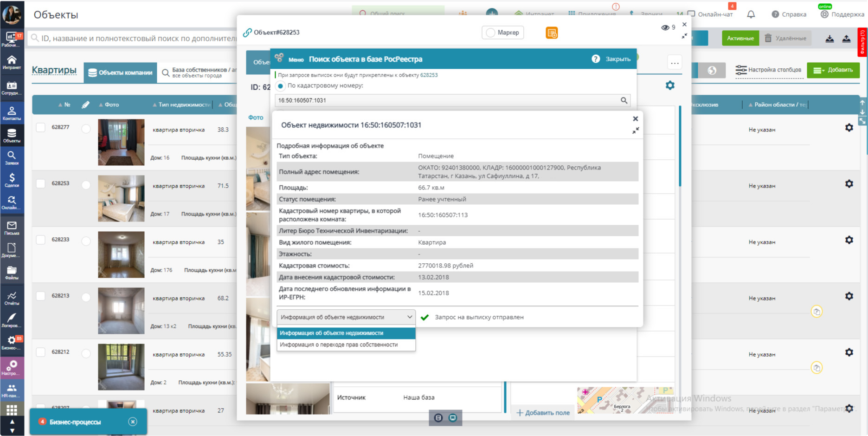Viewport: 868px width, 436px height.
Task: Click the orange note icon beside Маркер
Action: coord(551,33)
